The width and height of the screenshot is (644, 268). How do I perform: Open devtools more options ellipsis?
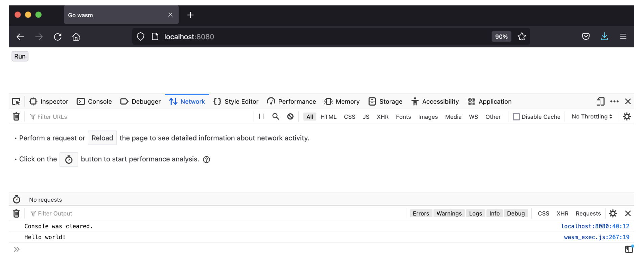pyautogui.click(x=614, y=102)
